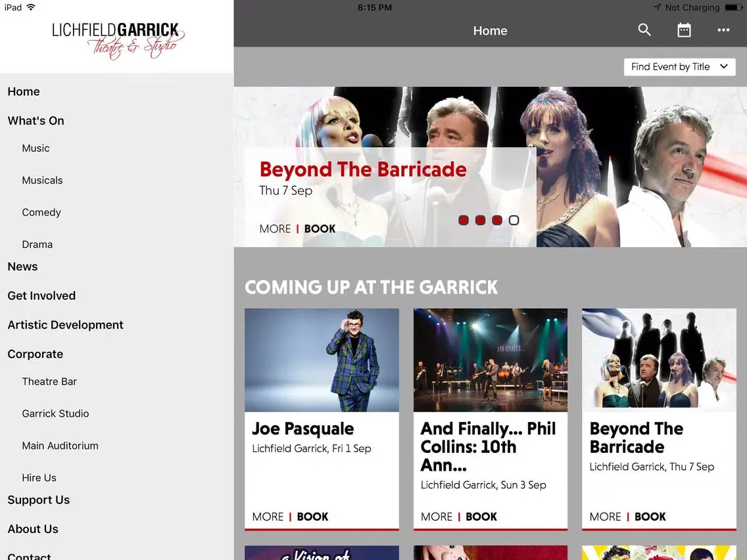Open Corporate in sidebar

pyautogui.click(x=36, y=354)
